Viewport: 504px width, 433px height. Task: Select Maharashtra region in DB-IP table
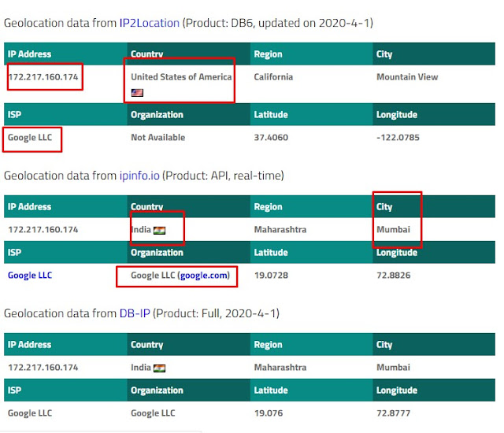click(x=280, y=368)
